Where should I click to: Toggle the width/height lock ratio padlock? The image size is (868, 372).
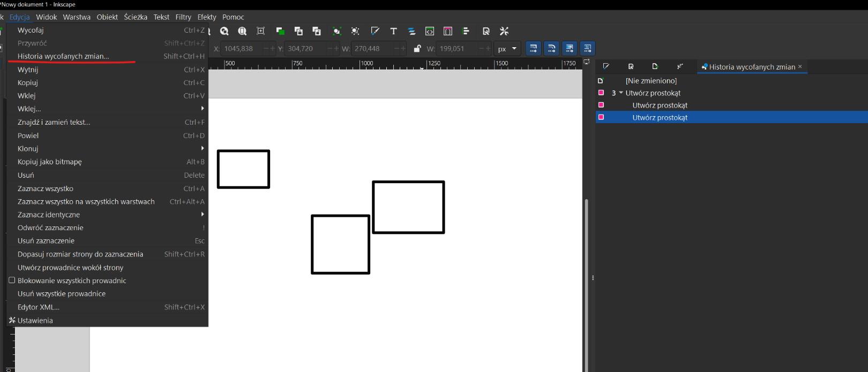417,49
